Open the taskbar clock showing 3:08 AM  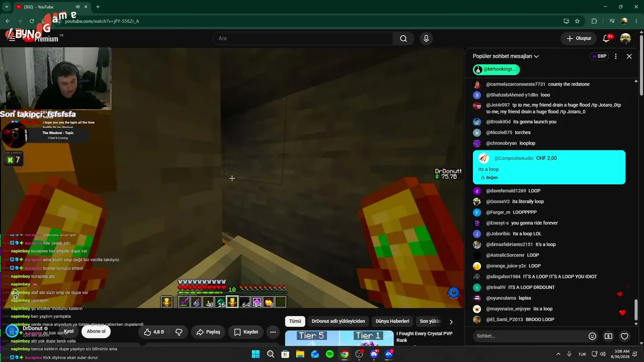(x=621, y=354)
